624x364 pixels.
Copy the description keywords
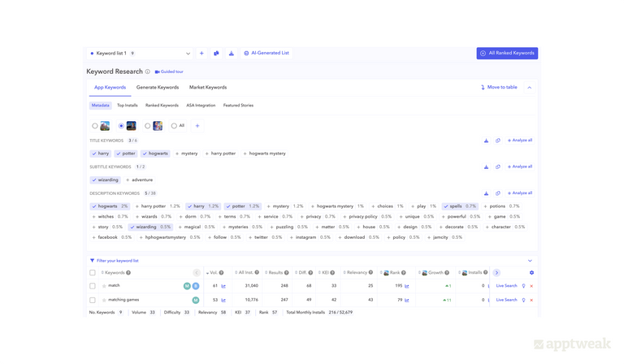point(498,193)
